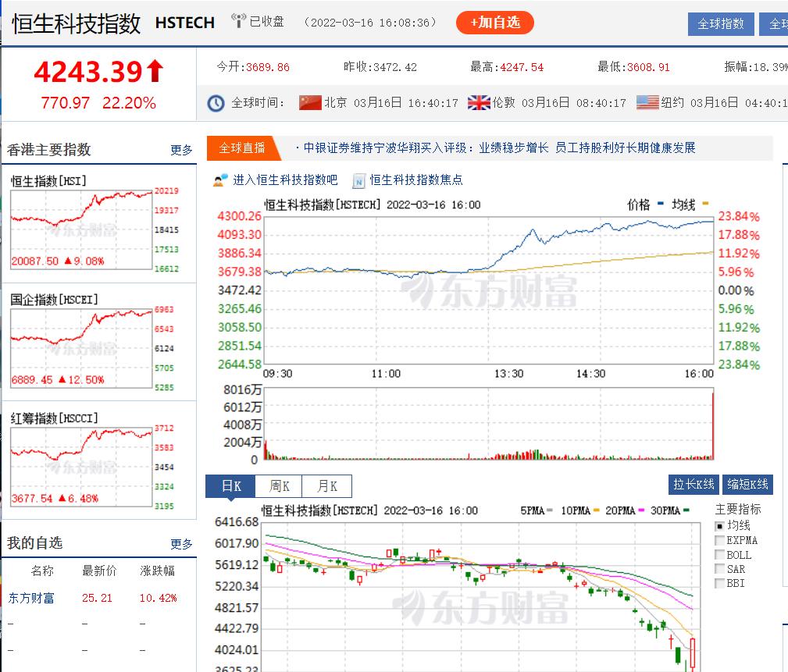Viewport: 788px width, 672px height.
Task: Click the 均线 yellow legend marker
Action: pyautogui.click(x=705, y=204)
